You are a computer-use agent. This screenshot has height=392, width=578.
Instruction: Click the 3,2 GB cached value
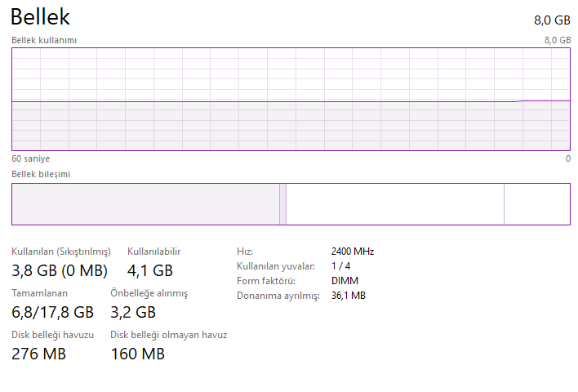[133, 312]
